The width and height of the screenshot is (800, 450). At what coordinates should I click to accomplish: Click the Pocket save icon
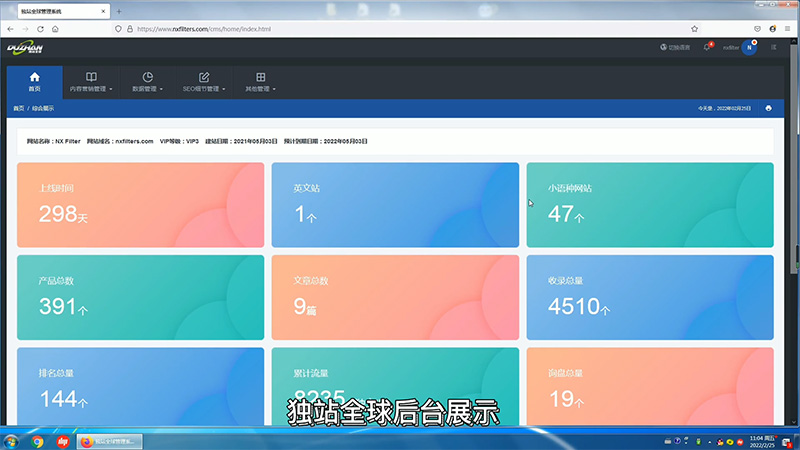(x=757, y=29)
